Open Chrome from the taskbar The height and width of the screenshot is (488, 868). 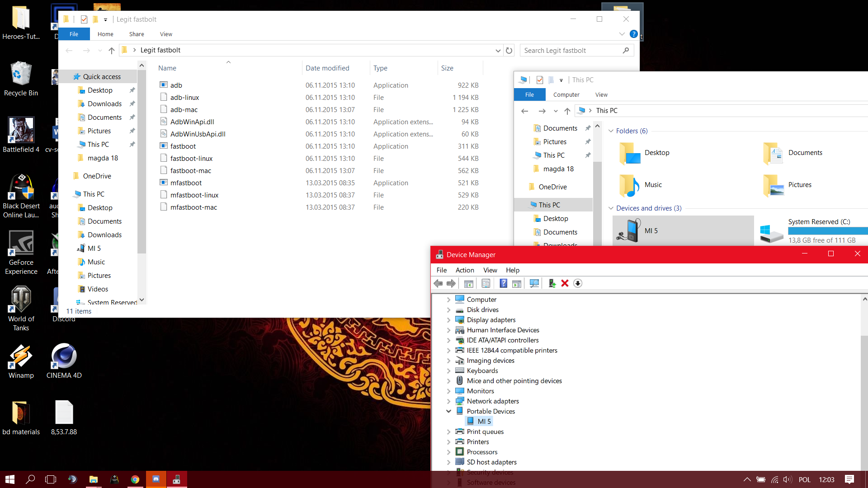coord(135,479)
